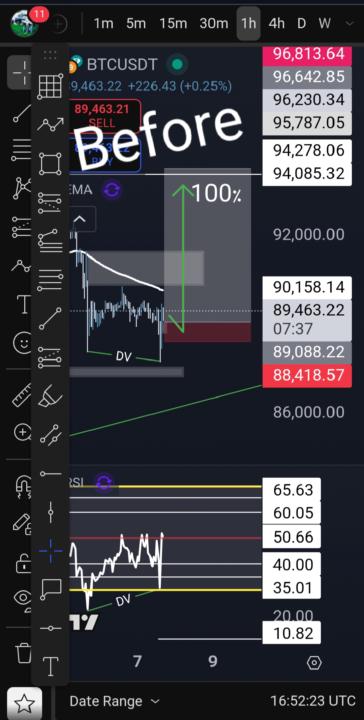This screenshot has height=720, width=364.
Task: Toggle magnet mode
Action: pos(23,486)
